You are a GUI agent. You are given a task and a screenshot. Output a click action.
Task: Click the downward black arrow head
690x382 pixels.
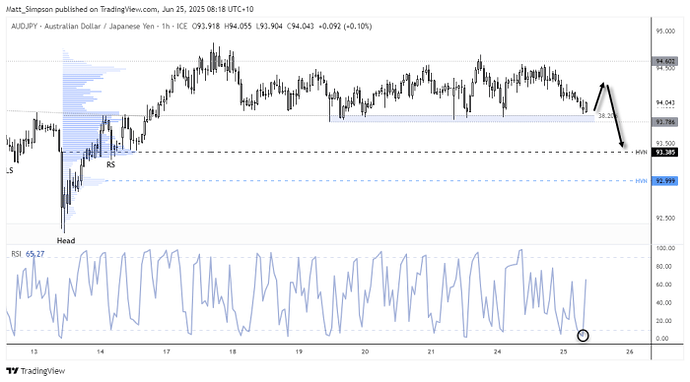click(622, 144)
